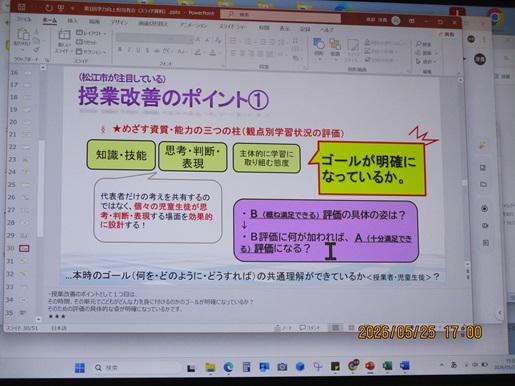Open the Camera app from taskbar

coord(282,367)
